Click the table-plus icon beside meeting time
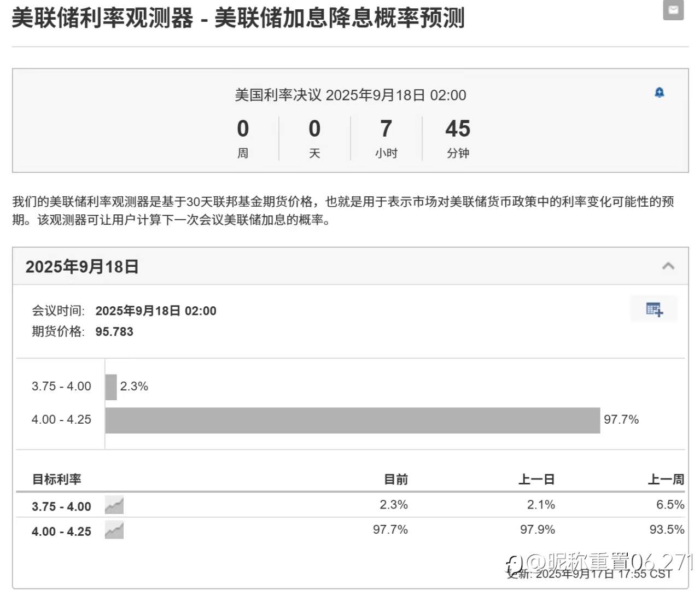The height and width of the screenshot is (596, 700). tap(654, 309)
